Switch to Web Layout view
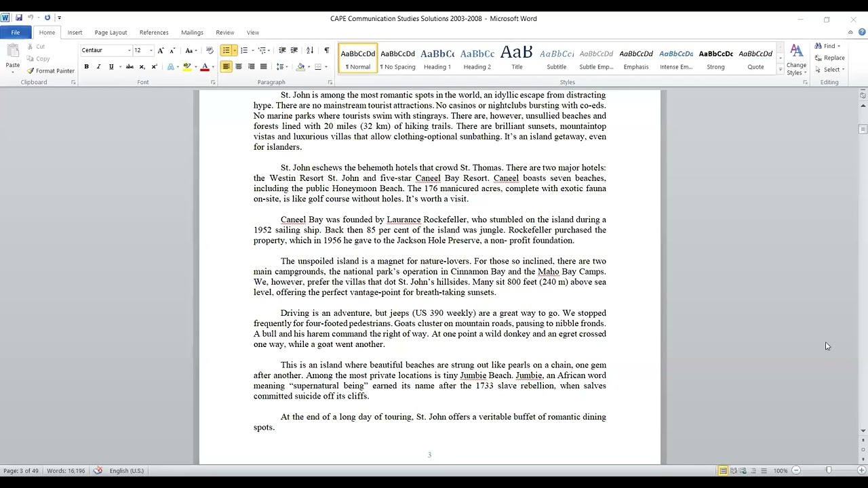The image size is (868, 488). point(743,470)
